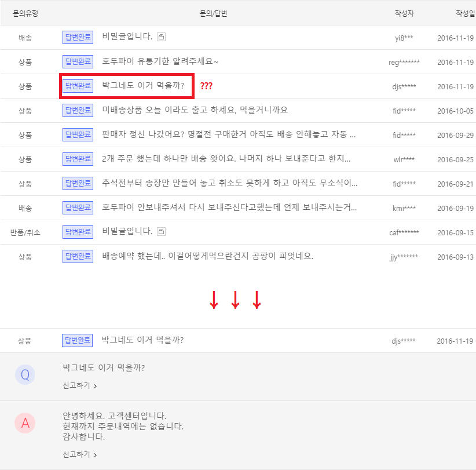The image size is (476, 470).
Task: Click the lock icon on caf******* secret post
Action: pyautogui.click(x=162, y=232)
